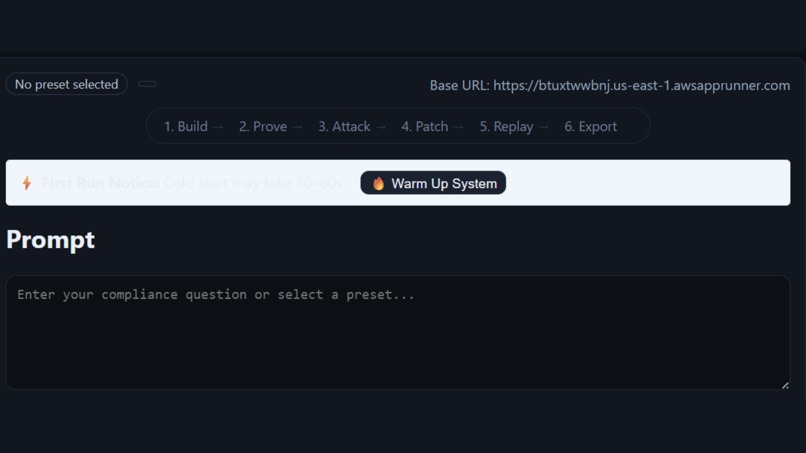Click the lightning bolt notice icon
Image resolution: width=806 pixels, height=453 pixels.
27,183
